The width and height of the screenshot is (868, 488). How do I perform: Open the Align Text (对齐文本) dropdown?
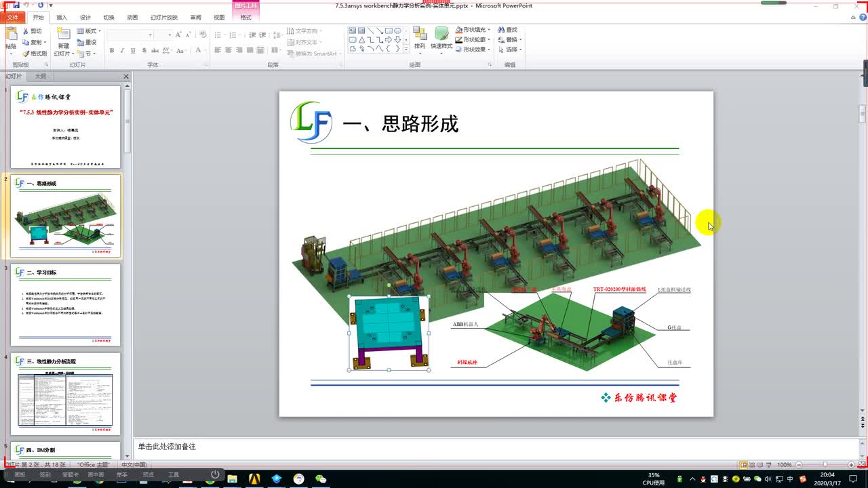tap(304, 42)
